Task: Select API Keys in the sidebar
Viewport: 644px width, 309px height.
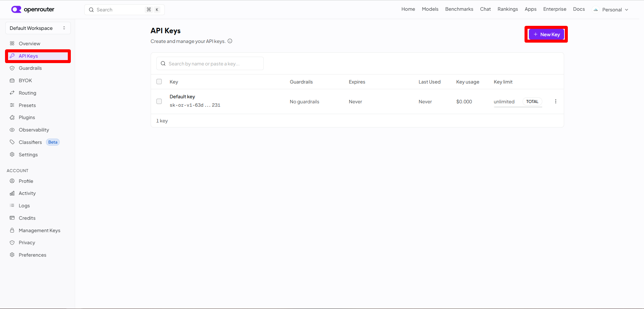Action: [x=38, y=56]
